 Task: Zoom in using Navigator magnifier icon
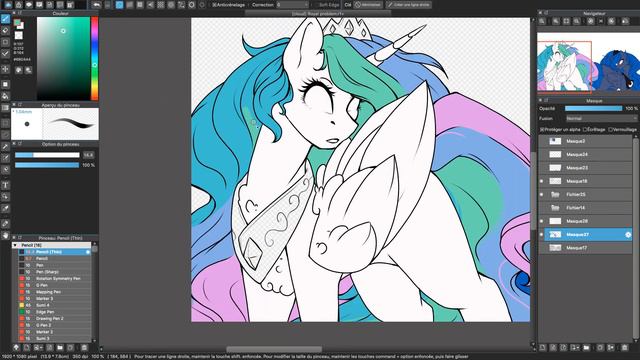coord(556,21)
